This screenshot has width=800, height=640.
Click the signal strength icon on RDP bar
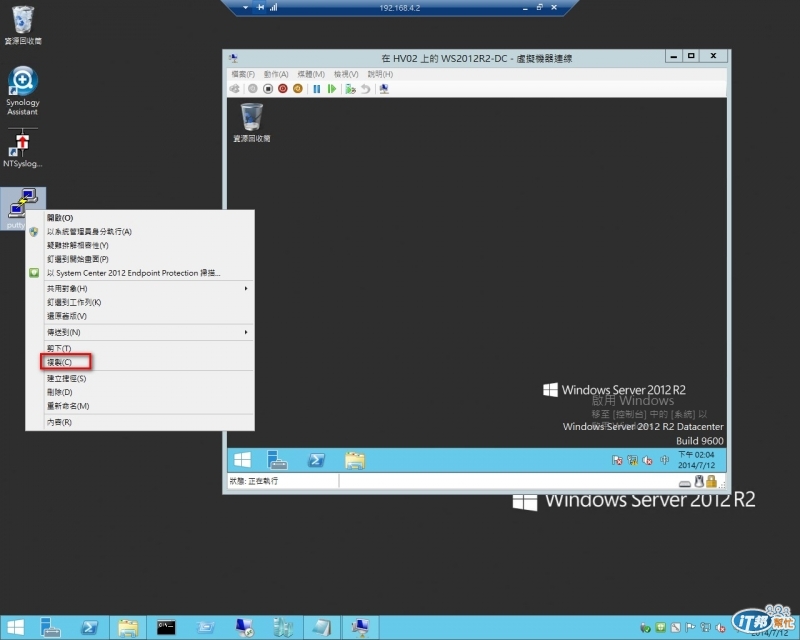273,7
